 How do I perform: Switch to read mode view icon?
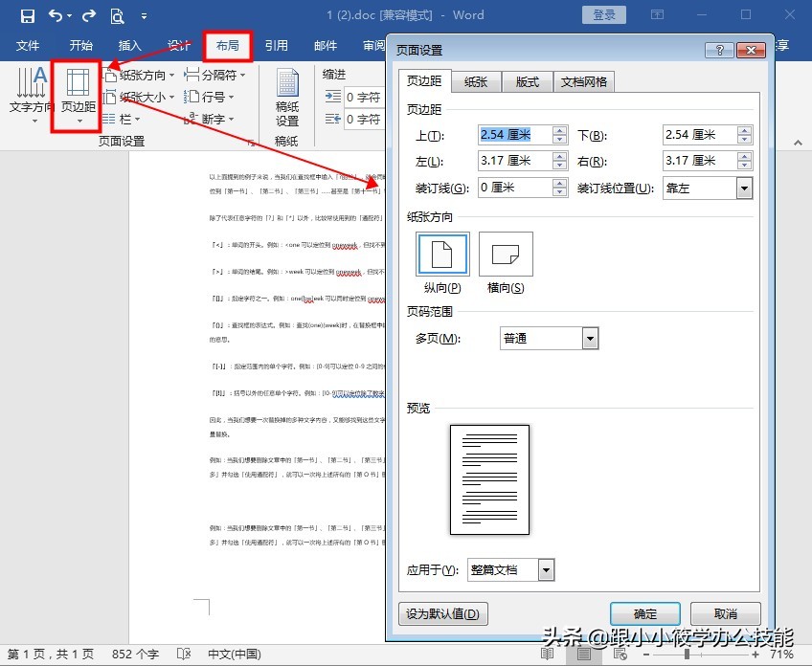coord(548,655)
